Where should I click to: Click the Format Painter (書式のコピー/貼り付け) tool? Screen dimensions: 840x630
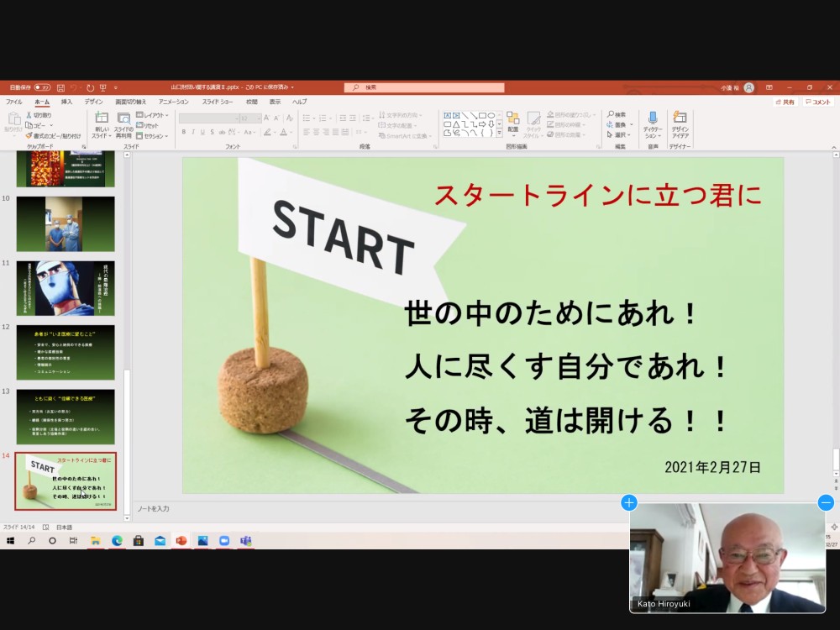(53, 135)
